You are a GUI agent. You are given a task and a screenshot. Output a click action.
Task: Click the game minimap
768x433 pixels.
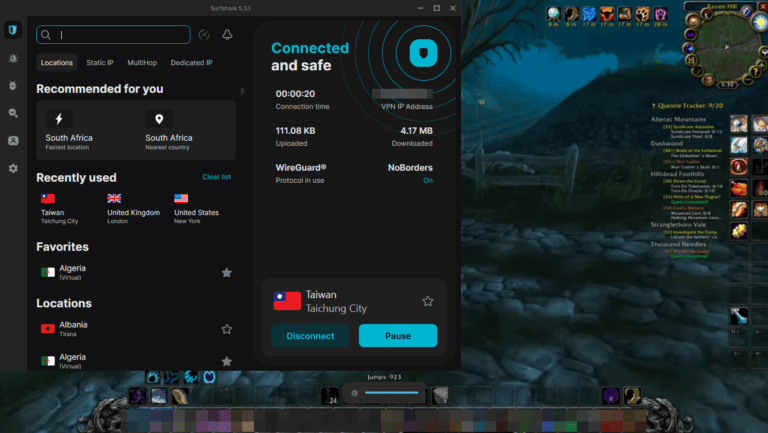(726, 48)
